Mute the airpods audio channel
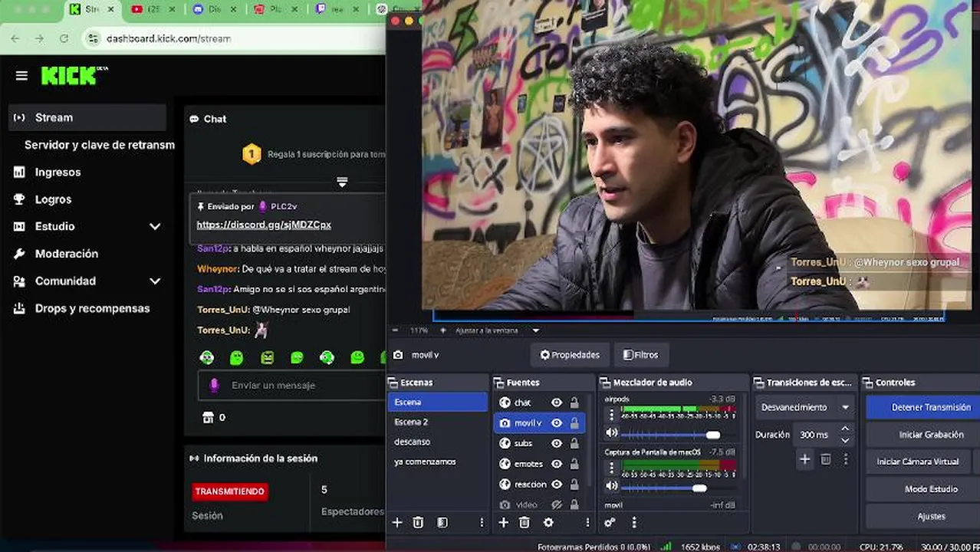The image size is (980, 552). point(612,433)
